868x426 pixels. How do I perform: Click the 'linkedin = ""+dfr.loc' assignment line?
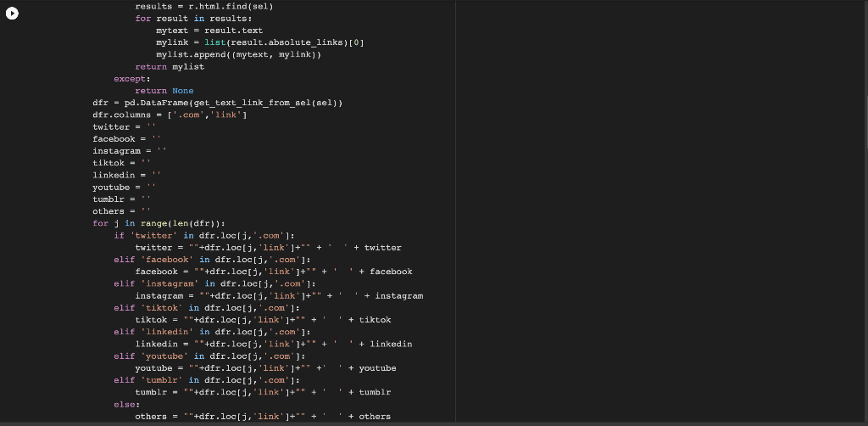pyautogui.click(x=274, y=344)
